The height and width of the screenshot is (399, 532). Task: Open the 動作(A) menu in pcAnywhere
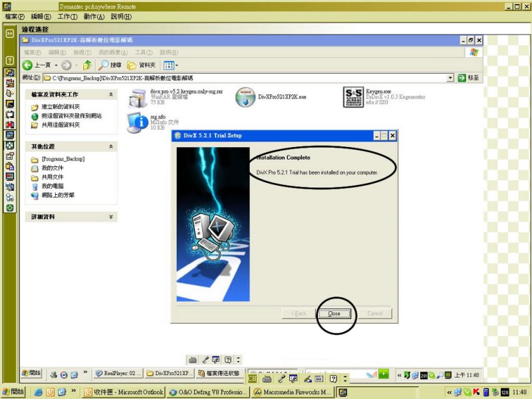point(94,17)
